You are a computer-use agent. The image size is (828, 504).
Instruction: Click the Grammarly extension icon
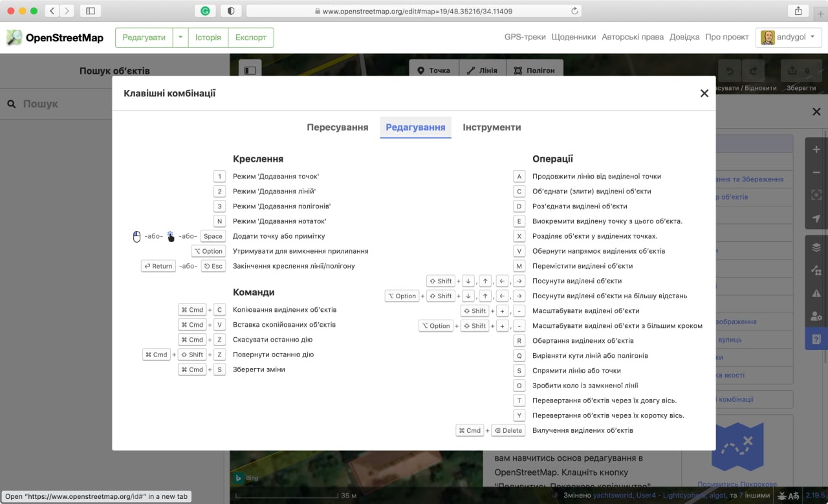[205, 11]
